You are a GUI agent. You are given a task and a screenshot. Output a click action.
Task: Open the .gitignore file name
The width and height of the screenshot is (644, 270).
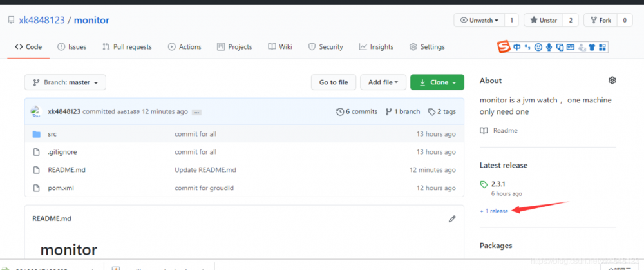62,152
